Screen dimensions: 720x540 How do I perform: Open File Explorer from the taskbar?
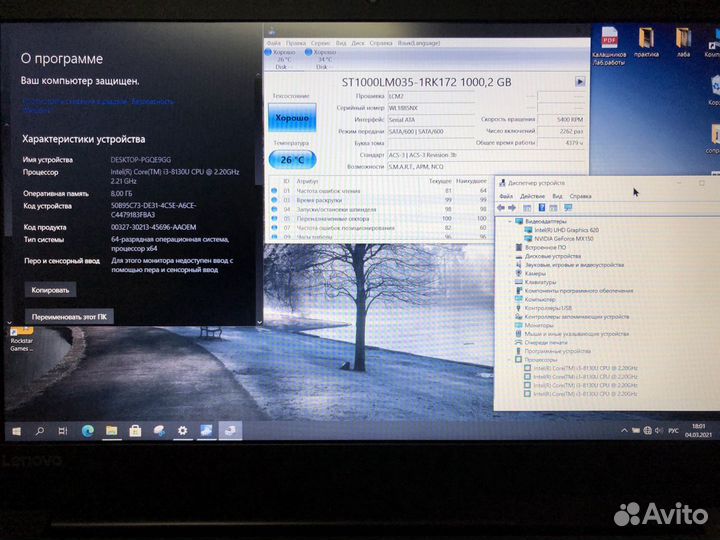[112, 431]
